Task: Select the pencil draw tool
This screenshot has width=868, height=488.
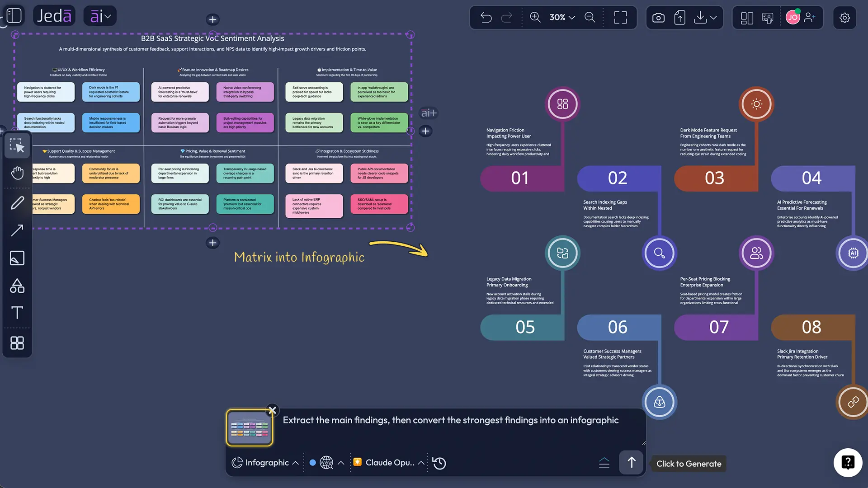Action: pyautogui.click(x=17, y=203)
